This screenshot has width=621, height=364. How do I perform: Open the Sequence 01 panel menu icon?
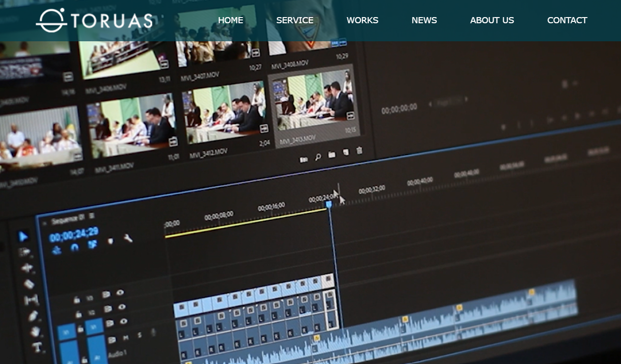click(92, 216)
